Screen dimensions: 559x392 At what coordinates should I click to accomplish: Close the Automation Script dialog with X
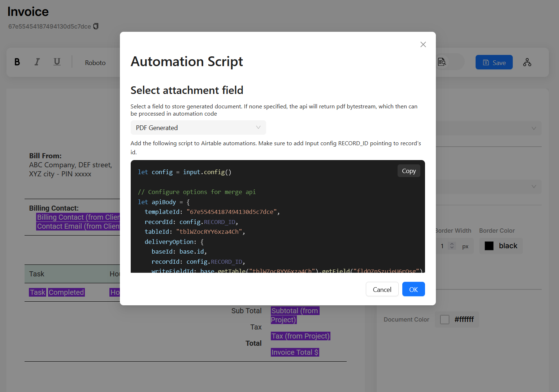[423, 44]
